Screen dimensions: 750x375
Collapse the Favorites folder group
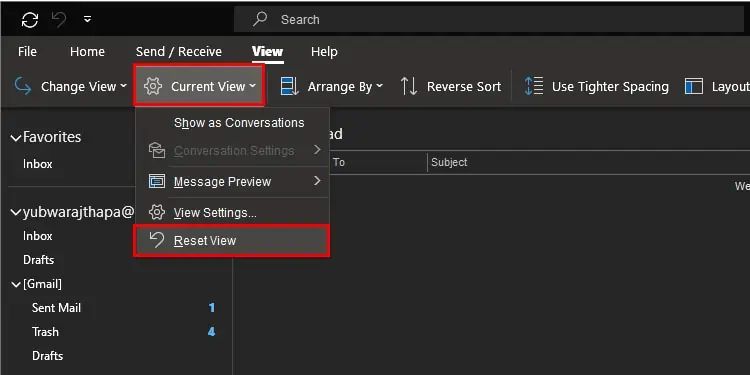point(16,138)
